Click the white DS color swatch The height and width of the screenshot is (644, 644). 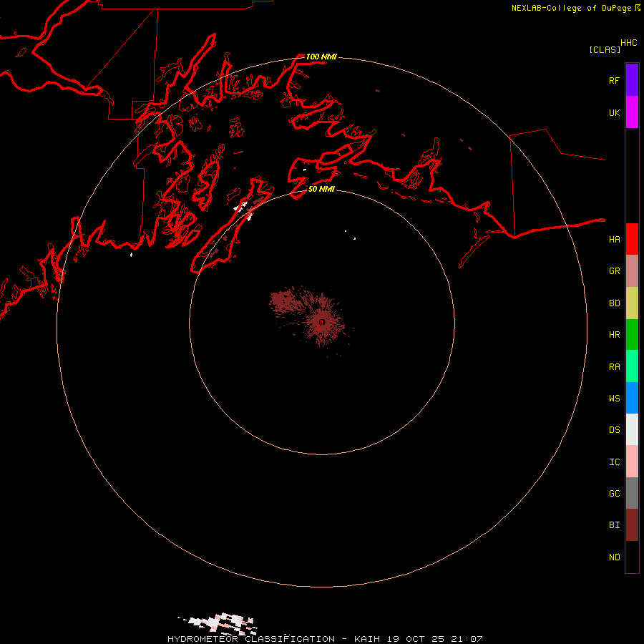[632, 429]
